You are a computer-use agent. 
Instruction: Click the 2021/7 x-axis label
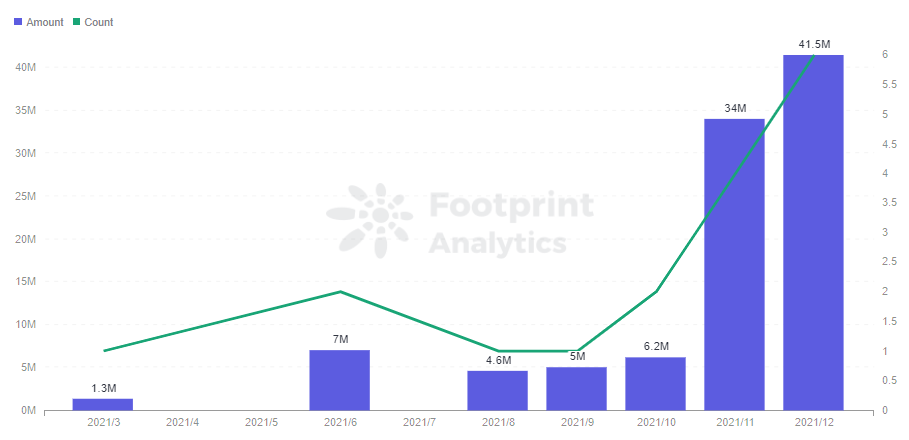[419, 423]
